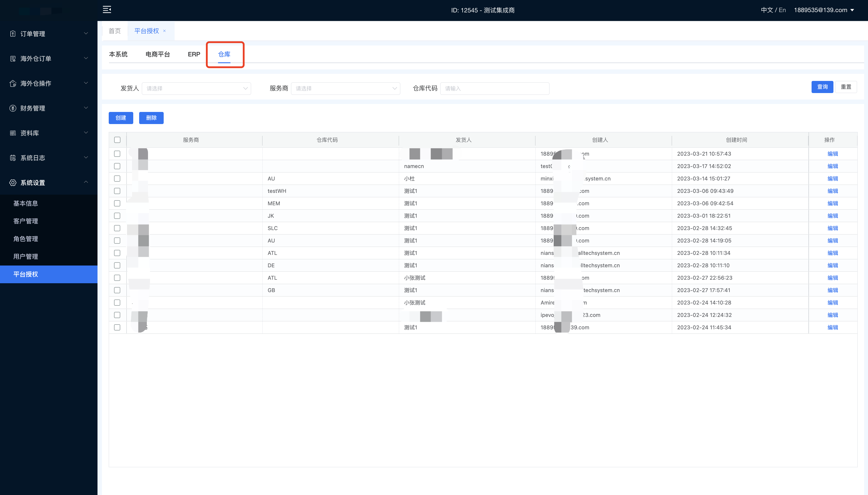Click the 资料库 library icon
This screenshot has height=495, width=868.
(x=13, y=133)
